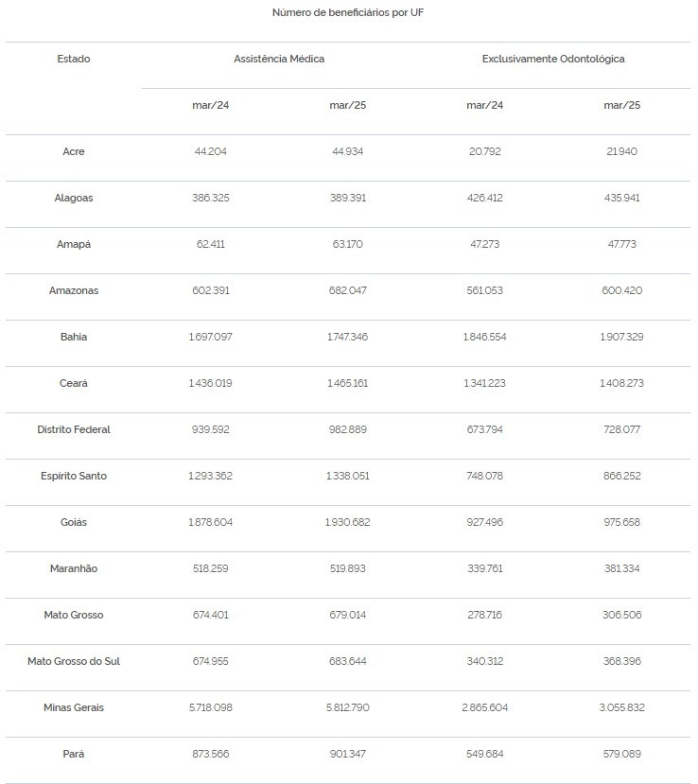Select the Acre row label
Viewport: 698px width, 784px height.
coord(74,151)
